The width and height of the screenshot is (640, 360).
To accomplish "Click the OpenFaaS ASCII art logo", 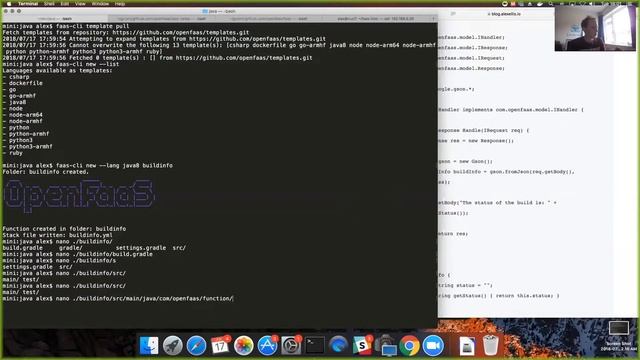I will 79,196.
